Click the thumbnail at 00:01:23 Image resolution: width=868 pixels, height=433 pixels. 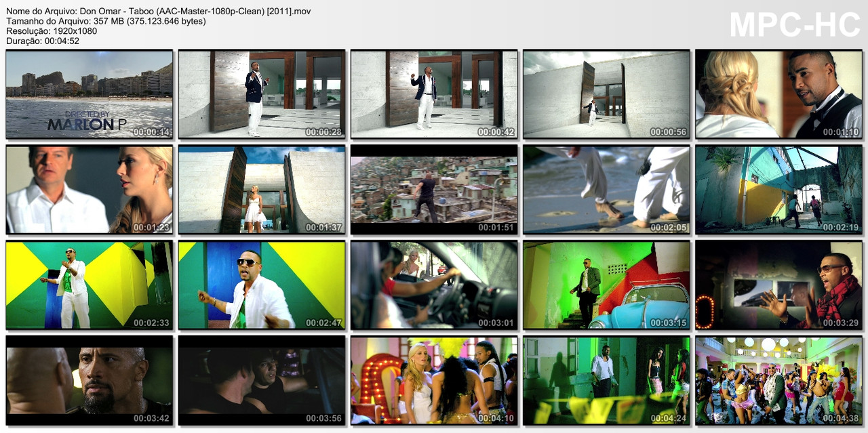(90, 190)
